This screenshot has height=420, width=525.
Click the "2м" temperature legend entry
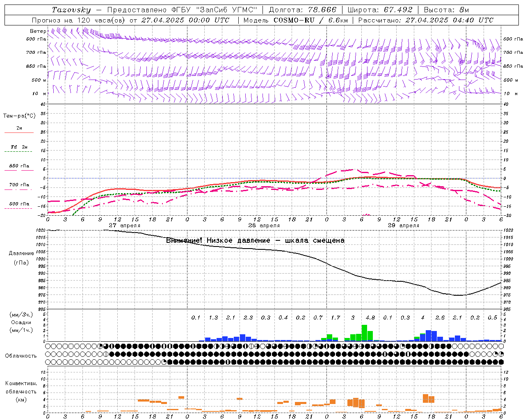point(19,128)
